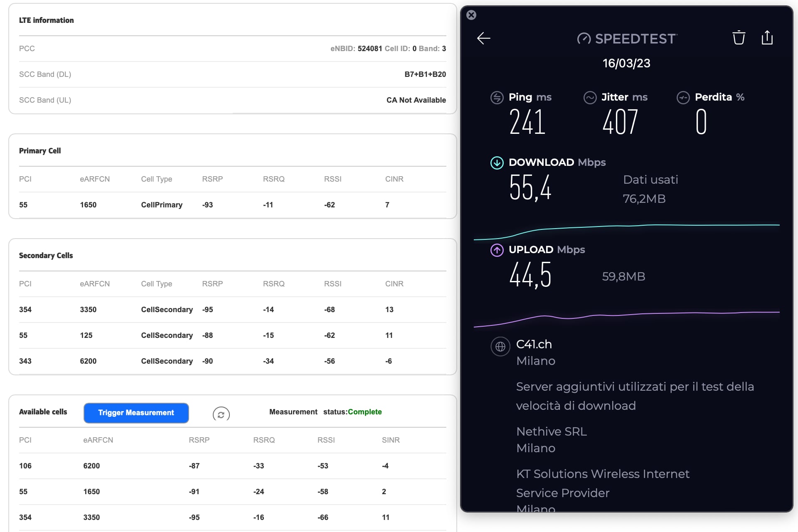Viewport: 798px width, 532px height.
Task: Close the Speedtest overlay window
Action: [471, 15]
